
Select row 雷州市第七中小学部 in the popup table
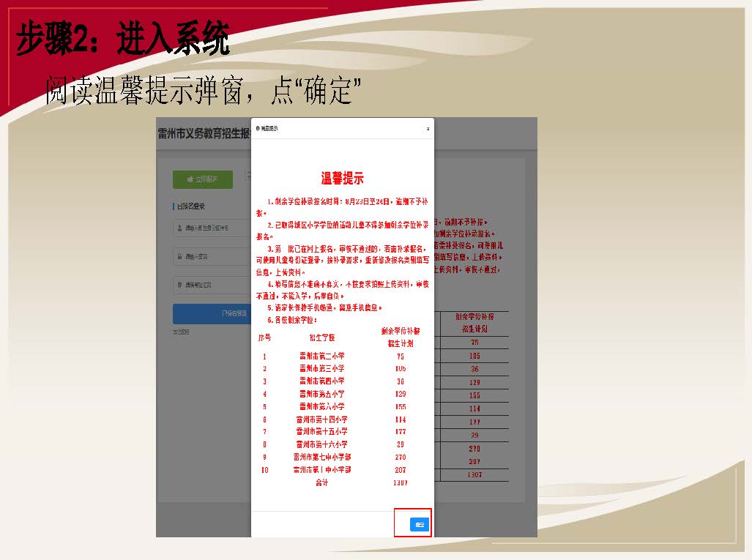(335, 457)
